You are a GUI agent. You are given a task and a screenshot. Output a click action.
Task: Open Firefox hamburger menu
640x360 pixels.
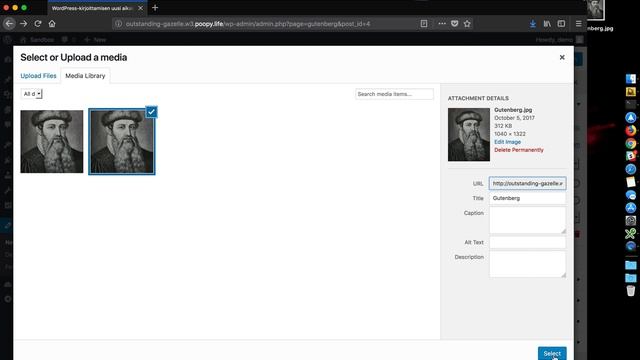click(578, 24)
